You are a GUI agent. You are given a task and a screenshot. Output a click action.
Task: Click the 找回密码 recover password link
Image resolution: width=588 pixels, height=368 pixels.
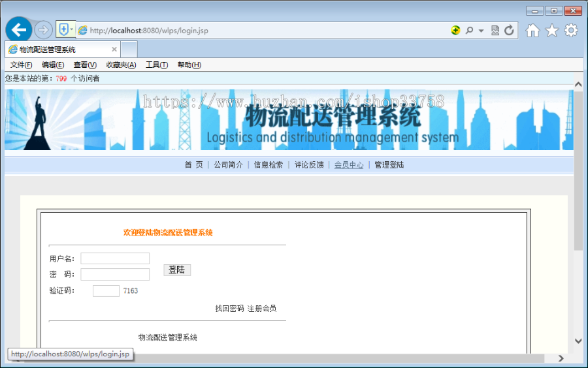coord(229,309)
